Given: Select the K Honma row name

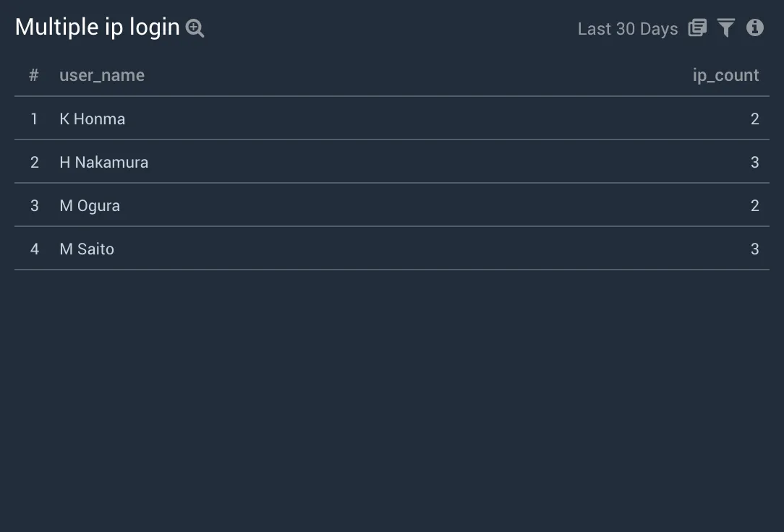Looking at the screenshot, I should (x=93, y=119).
